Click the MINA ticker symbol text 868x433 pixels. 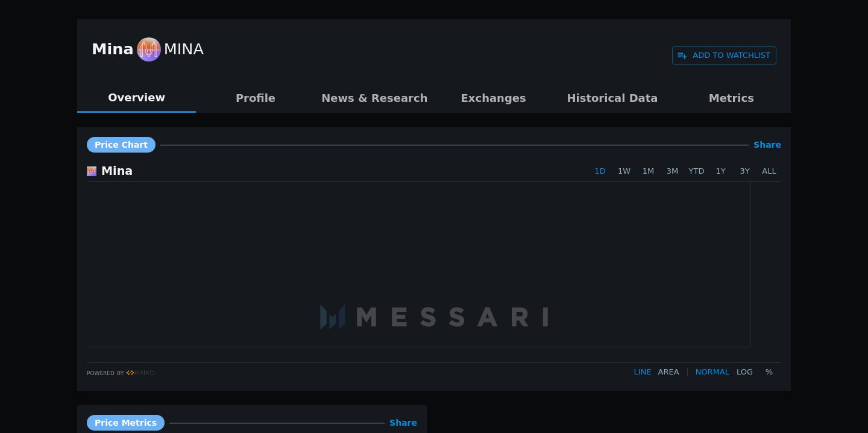click(184, 49)
